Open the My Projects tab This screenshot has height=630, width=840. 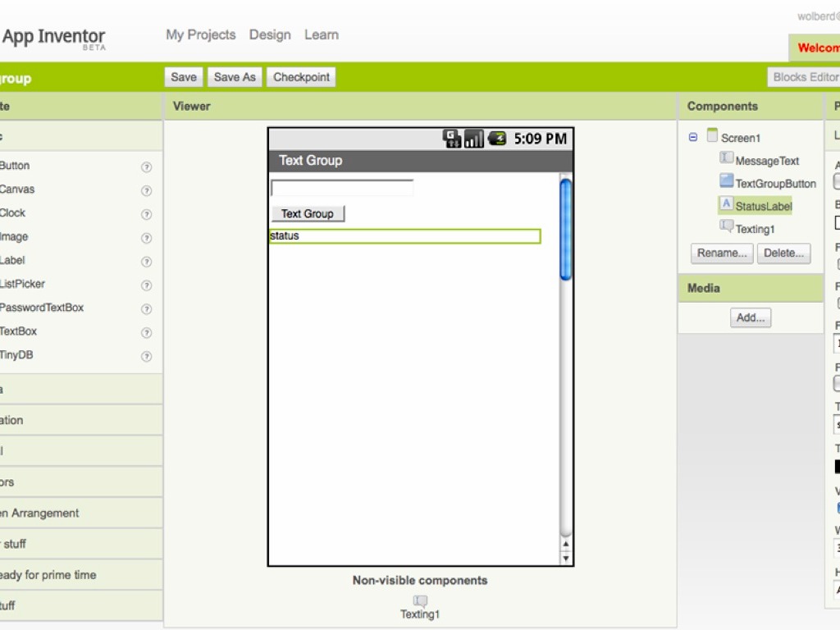(200, 35)
